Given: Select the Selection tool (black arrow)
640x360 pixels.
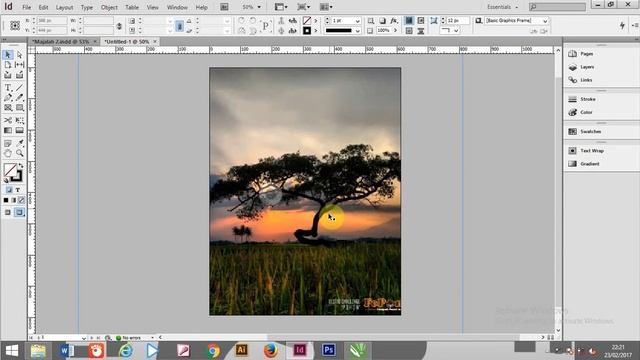Looking at the screenshot, I should [8, 55].
